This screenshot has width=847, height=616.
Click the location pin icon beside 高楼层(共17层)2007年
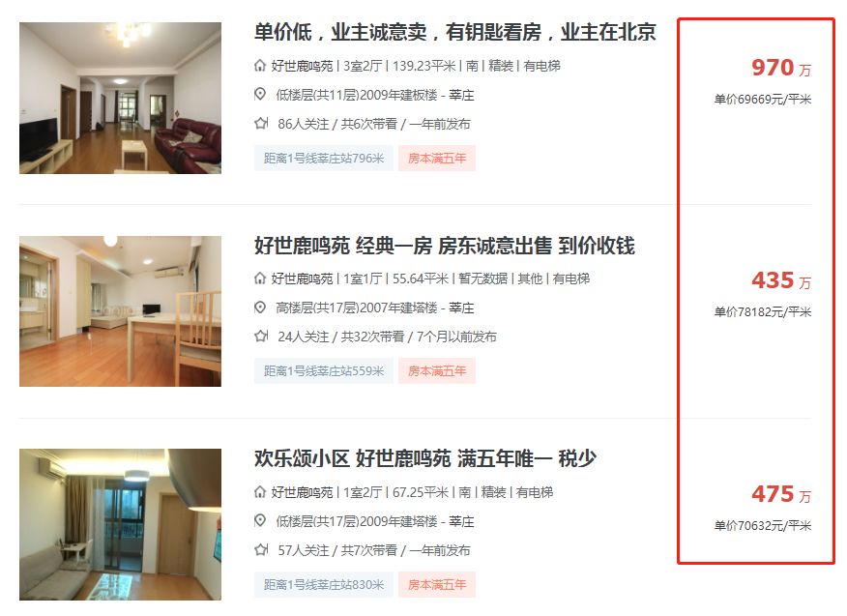point(260,308)
